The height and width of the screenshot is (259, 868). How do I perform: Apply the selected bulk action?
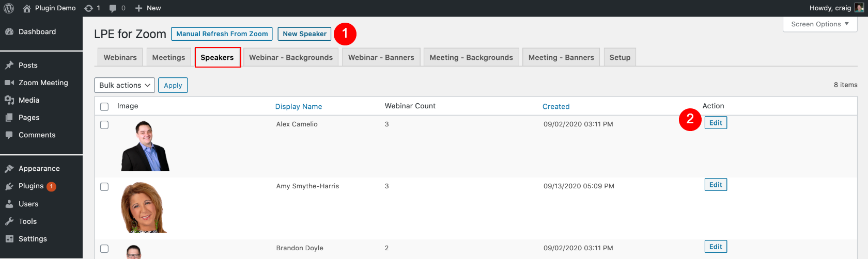(173, 85)
